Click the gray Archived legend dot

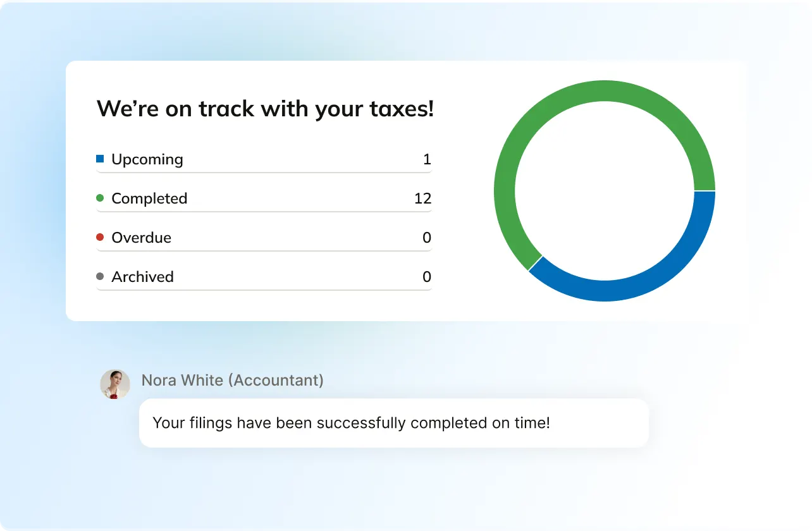100,277
